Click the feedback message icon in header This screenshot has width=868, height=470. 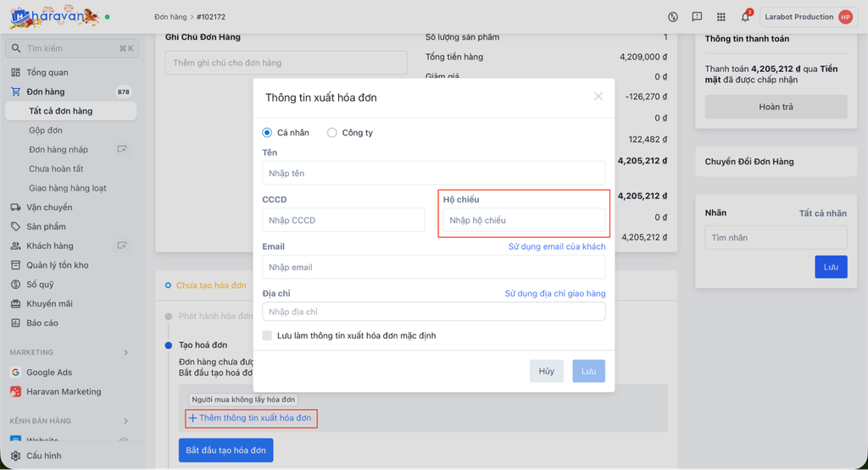click(x=697, y=17)
